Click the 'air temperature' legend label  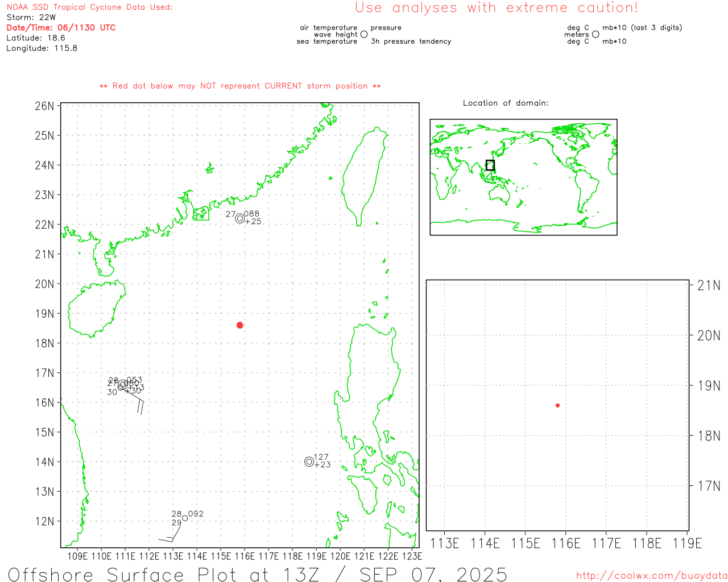point(329,27)
